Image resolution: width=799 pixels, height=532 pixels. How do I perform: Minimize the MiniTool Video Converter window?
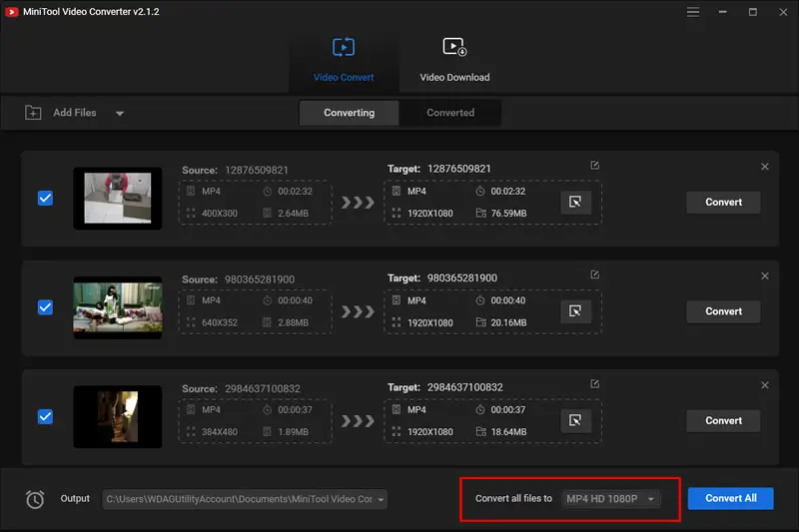tap(722, 12)
